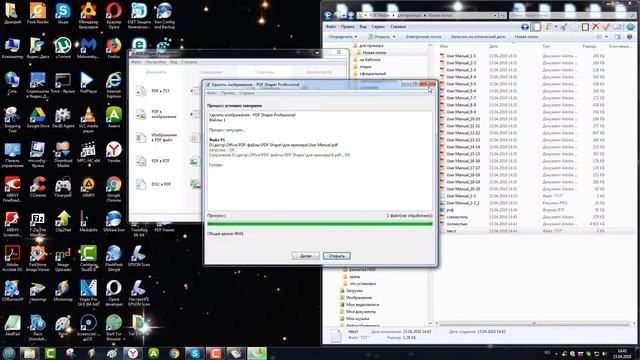
Task: Select Мои документы folder in Explorer tree
Action: [x=358, y=311]
